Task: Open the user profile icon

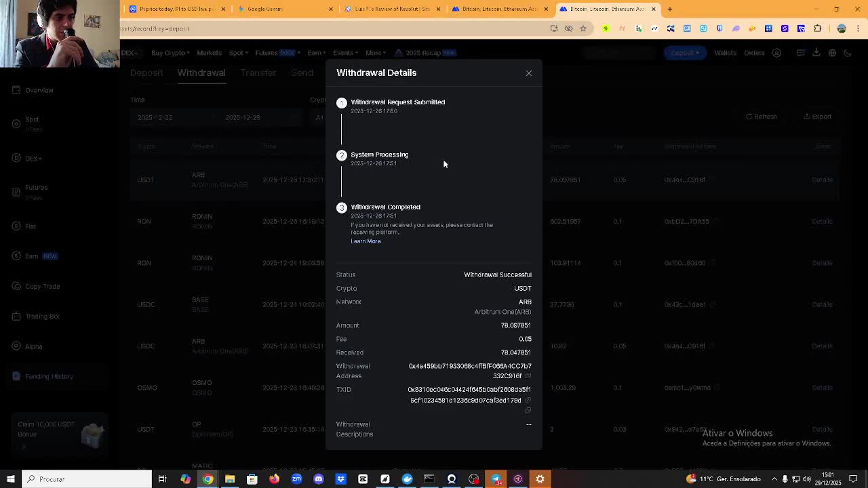Action: click(x=777, y=53)
